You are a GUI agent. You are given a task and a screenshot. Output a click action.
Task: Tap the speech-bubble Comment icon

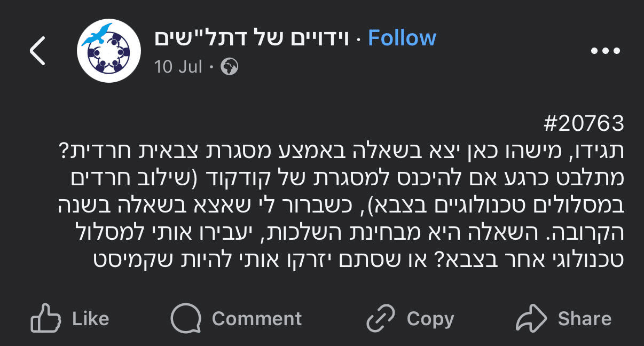tap(186, 318)
